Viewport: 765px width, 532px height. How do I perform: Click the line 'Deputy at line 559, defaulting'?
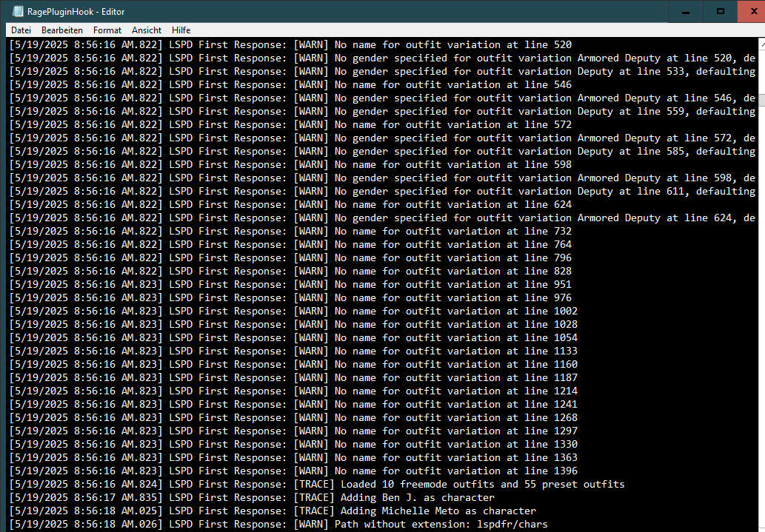[x=382, y=111]
